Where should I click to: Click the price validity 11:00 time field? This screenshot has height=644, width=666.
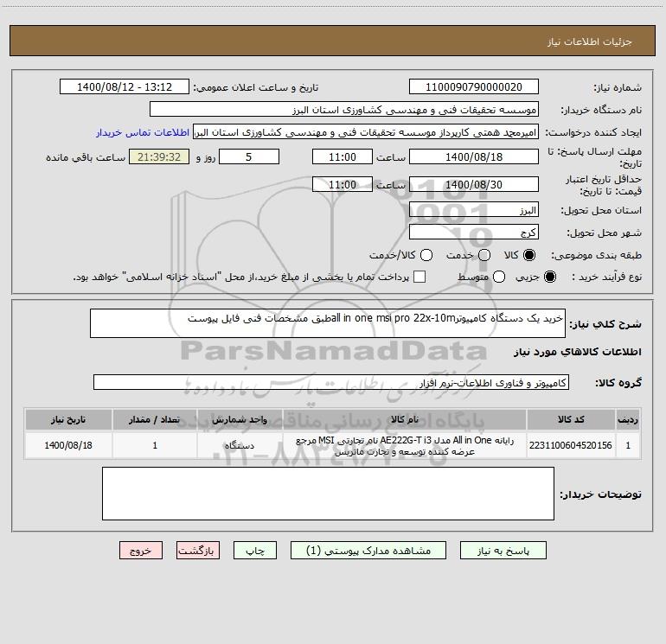(x=343, y=184)
